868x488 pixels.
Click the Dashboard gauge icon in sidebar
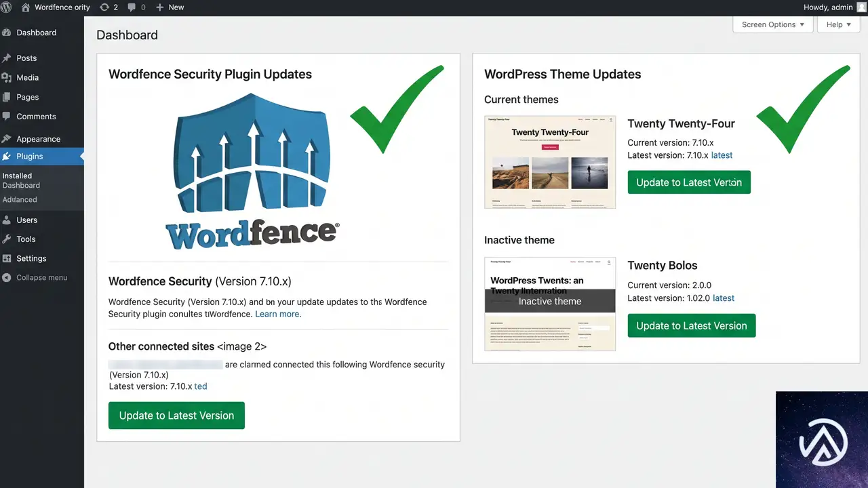point(7,33)
